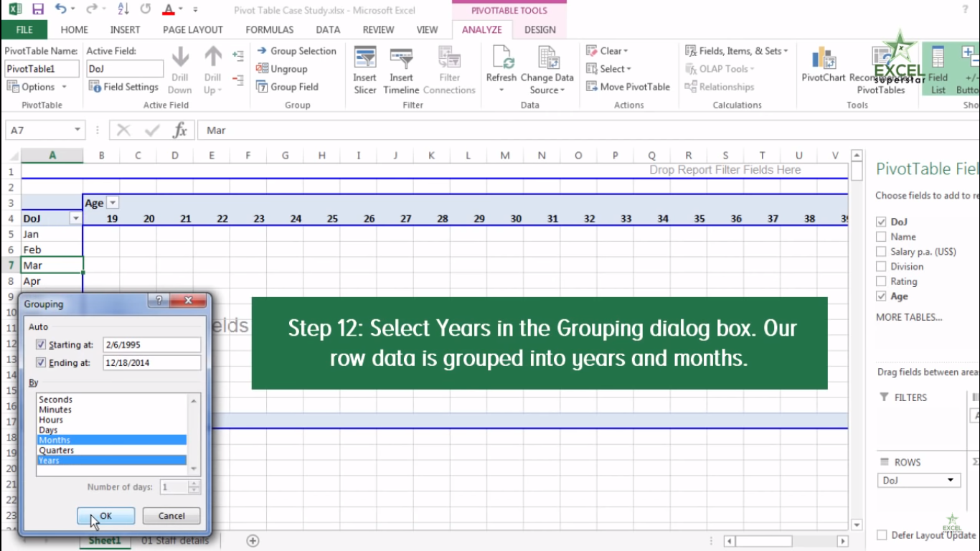
Task: Click the Collapse Field minus icon
Action: (238, 79)
